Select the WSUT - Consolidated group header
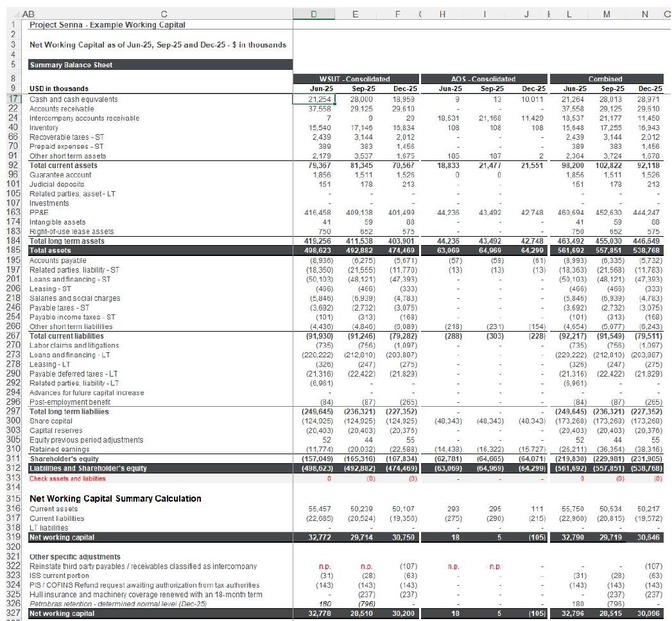The width and height of the screenshot is (672, 621). point(356,79)
